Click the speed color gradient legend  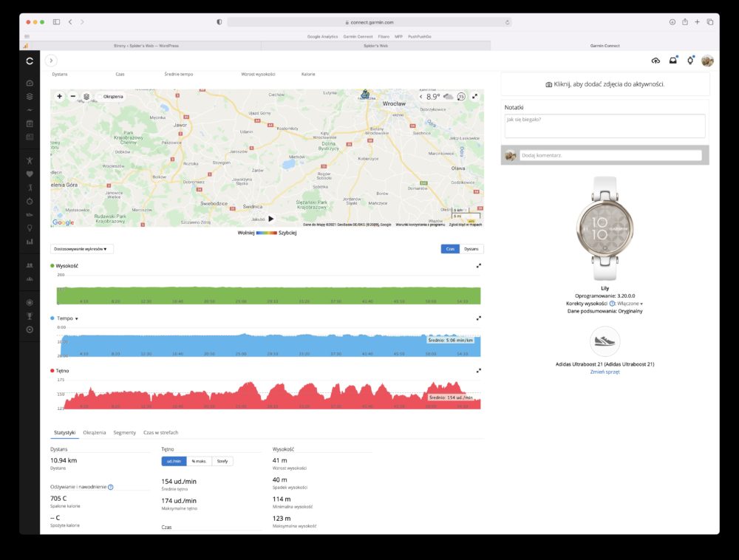266,233
